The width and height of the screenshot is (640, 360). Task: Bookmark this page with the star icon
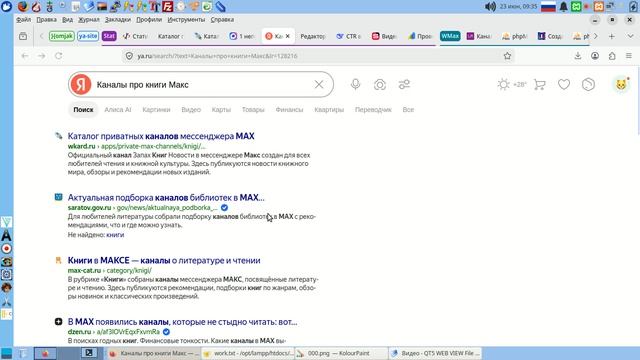(x=507, y=56)
